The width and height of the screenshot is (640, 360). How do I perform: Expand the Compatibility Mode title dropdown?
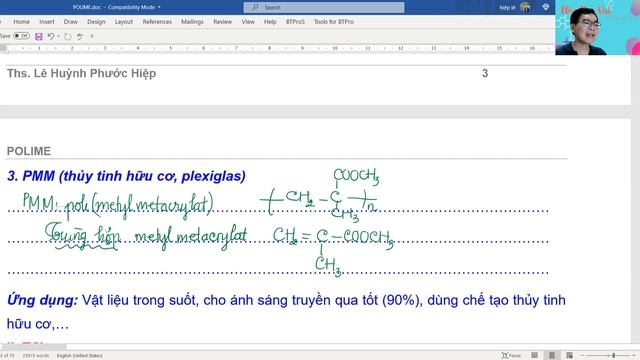[159, 7]
